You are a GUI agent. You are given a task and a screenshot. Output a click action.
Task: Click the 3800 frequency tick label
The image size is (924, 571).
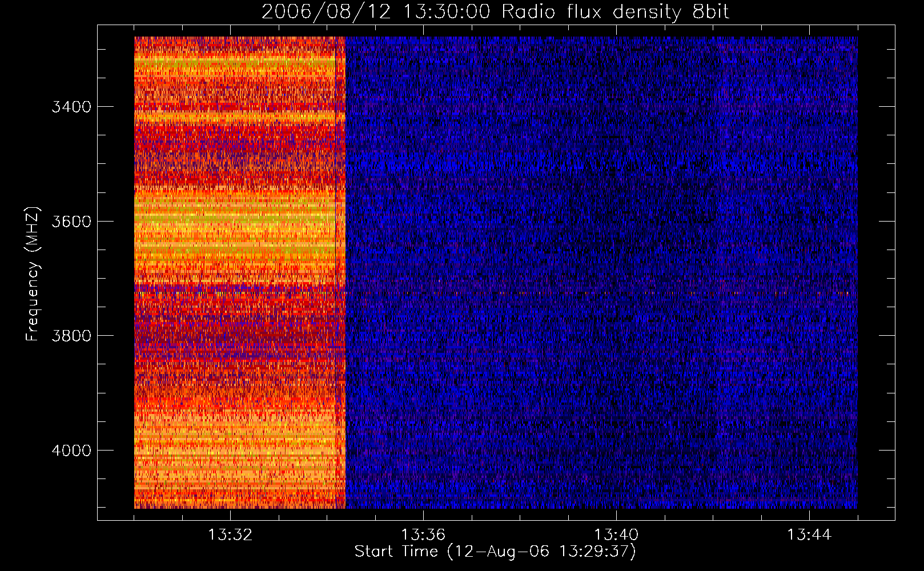coord(71,336)
